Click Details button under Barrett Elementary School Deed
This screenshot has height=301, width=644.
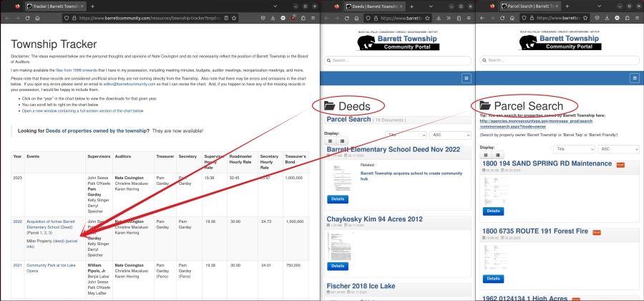click(338, 199)
